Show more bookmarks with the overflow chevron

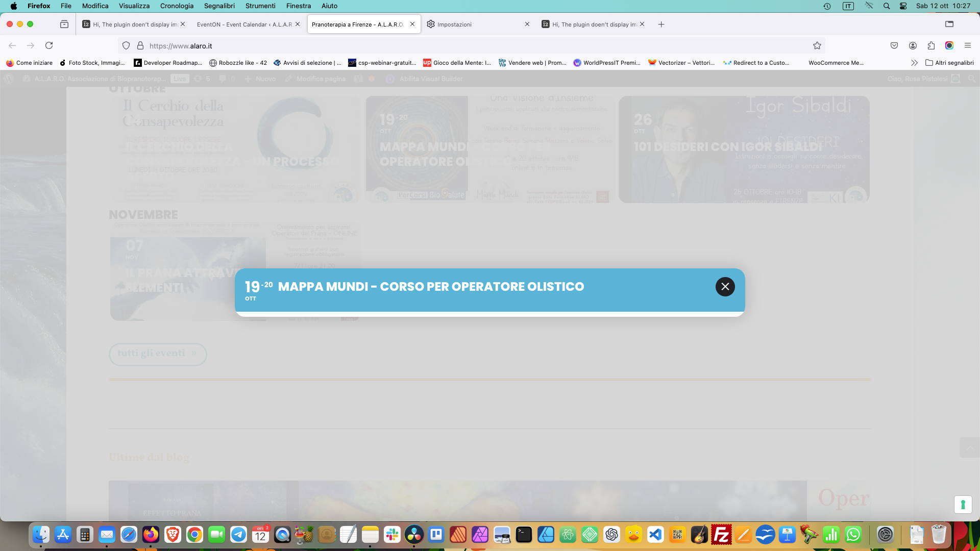pos(914,63)
